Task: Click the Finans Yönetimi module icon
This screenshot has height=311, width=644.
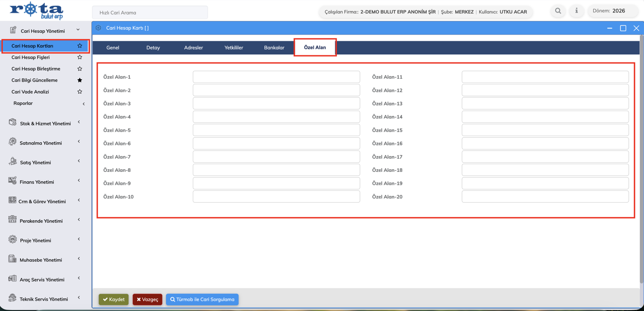Action: [x=13, y=181]
